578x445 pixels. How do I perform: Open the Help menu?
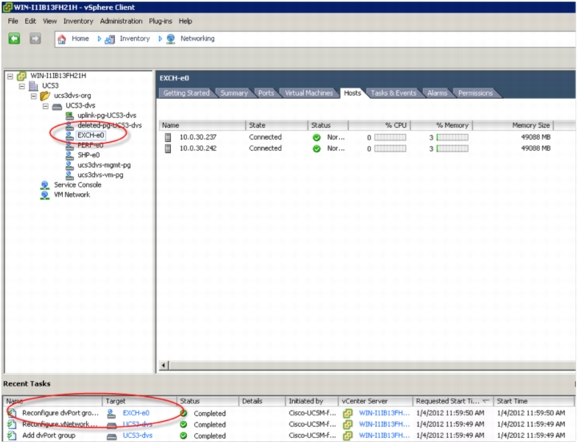(x=185, y=21)
